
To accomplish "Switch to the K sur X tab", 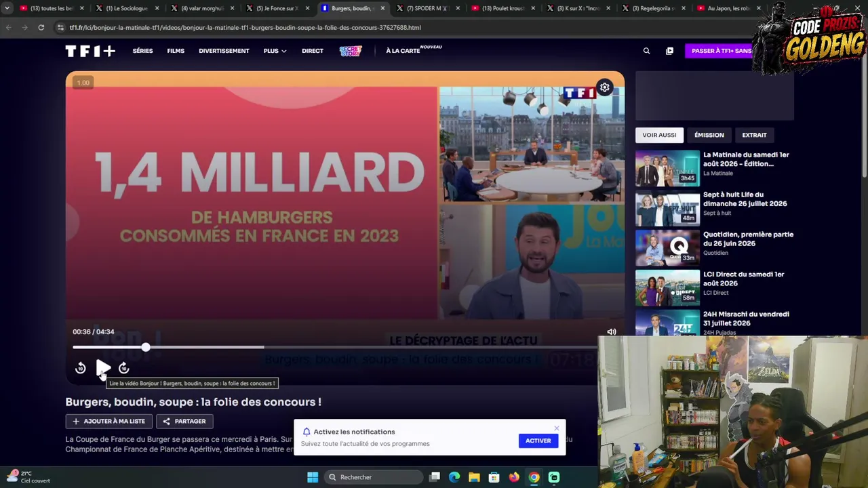I will [578, 8].
